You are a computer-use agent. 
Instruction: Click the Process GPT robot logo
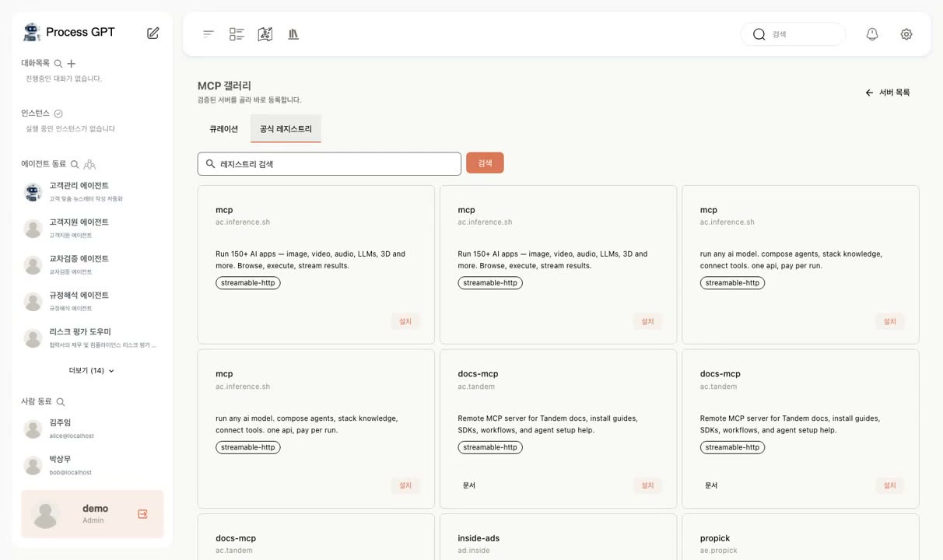pyautogui.click(x=32, y=32)
